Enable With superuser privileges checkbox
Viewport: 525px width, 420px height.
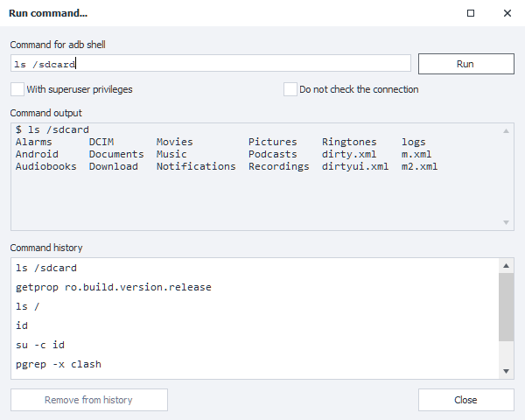17,89
